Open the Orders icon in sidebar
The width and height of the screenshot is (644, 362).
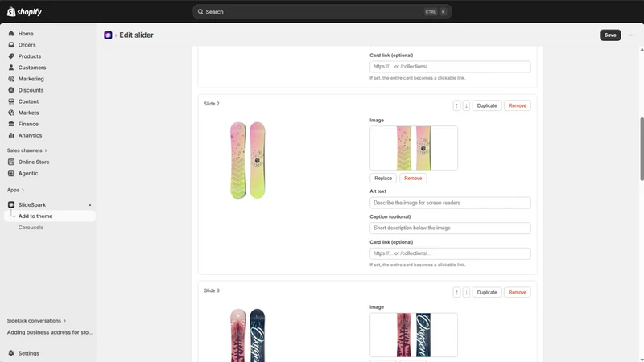[11, 45]
